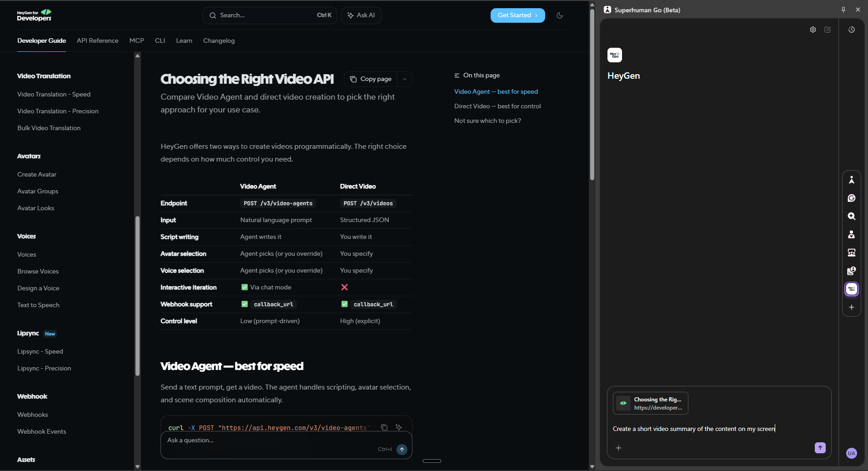Image resolution: width=868 pixels, height=471 pixels.
Task: Open the UA user avatar
Action: tap(852, 453)
